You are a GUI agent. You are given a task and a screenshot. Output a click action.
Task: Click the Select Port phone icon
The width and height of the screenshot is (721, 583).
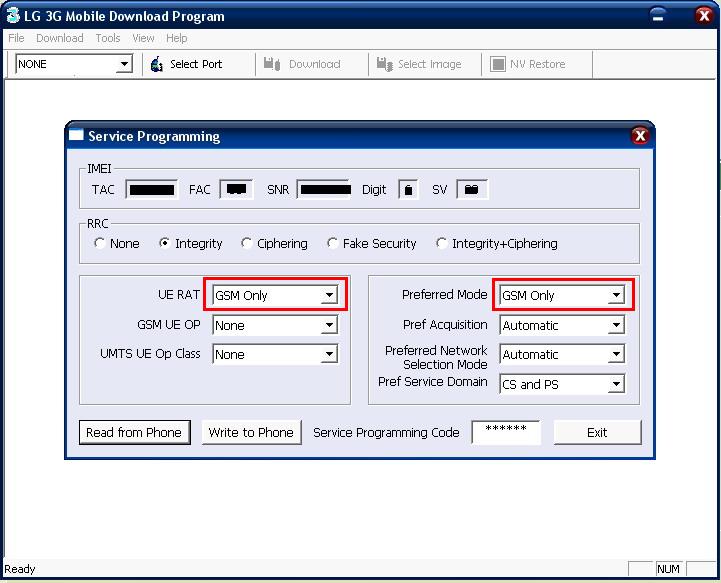point(157,64)
